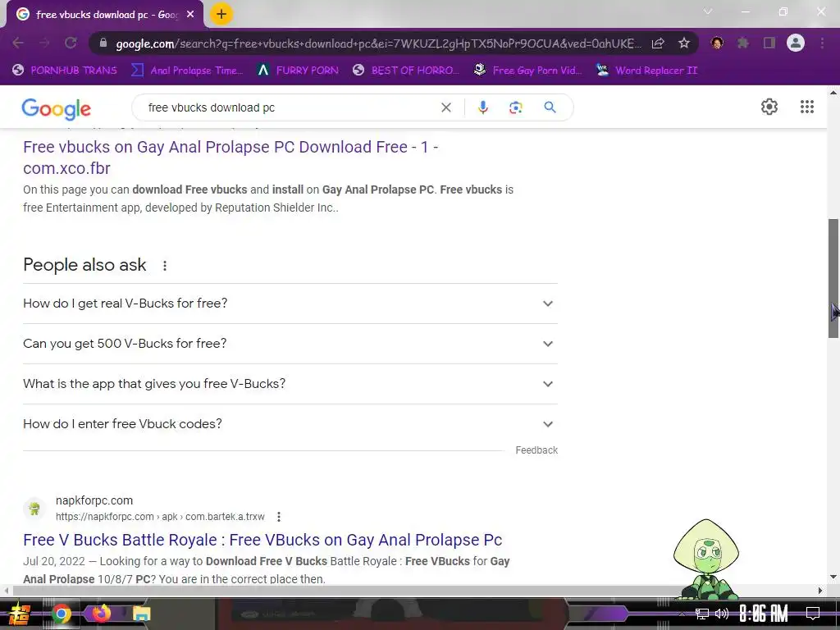The height and width of the screenshot is (630, 840).
Task: Share this page from the address bar
Action: click(x=658, y=43)
